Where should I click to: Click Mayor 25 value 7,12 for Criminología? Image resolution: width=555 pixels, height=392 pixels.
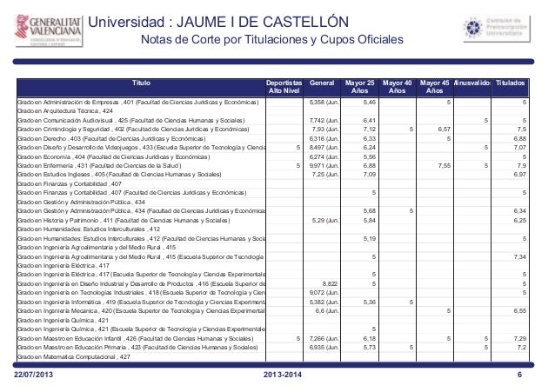(370, 130)
